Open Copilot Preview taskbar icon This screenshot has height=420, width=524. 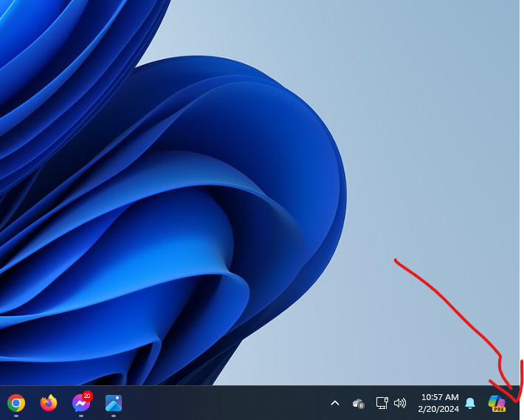tap(497, 403)
